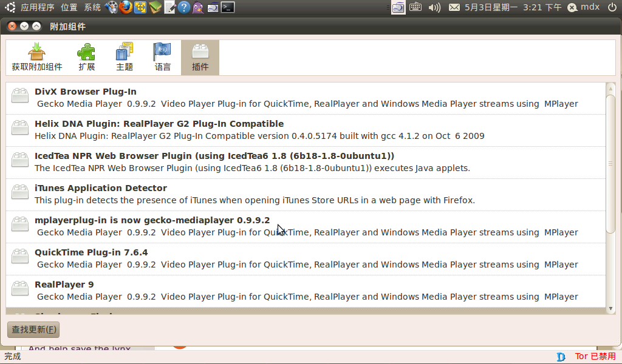This screenshot has width=622, height=364.
Task: Switch to the Themes (主题) section
Action: pos(125,58)
